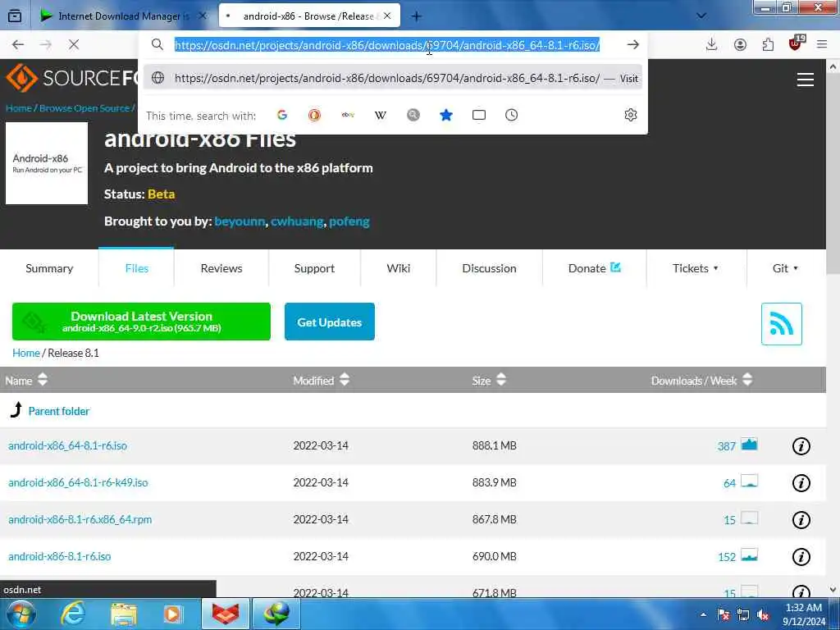The width and height of the screenshot is (840, 630).
Task: Switch to the Wiki tab
Action: (399, 268)
